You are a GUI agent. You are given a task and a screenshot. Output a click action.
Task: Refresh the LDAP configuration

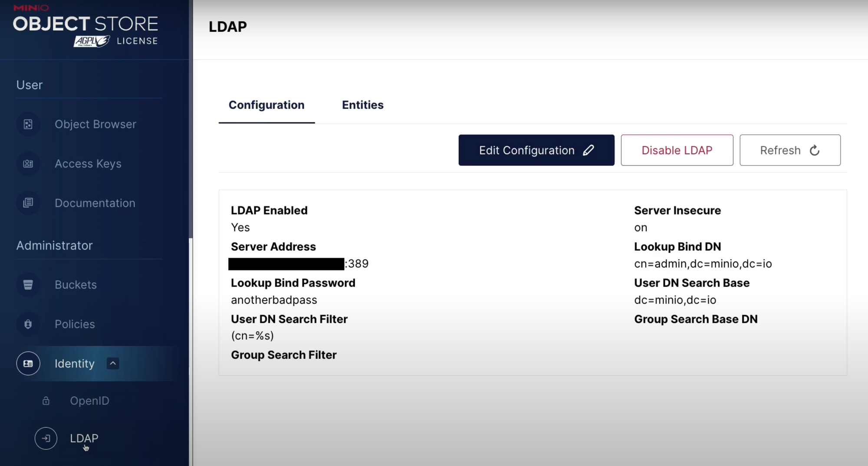(789, 150)
